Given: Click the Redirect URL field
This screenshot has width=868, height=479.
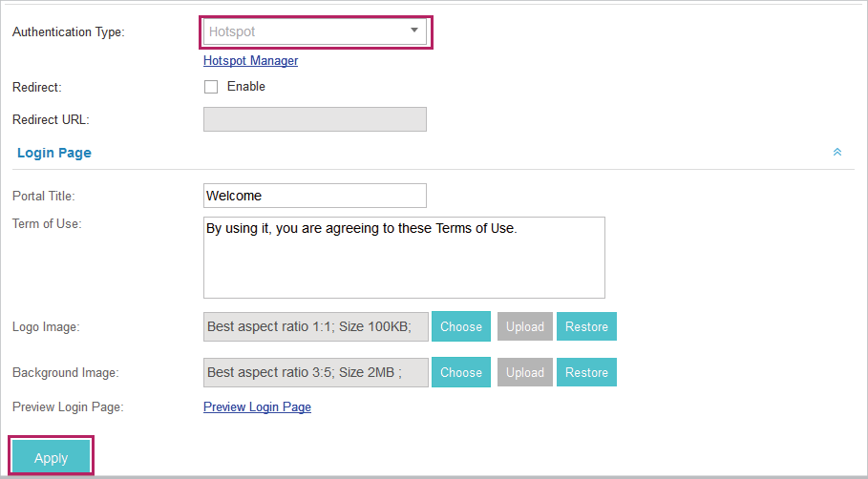Looking at the screenshot, I should point(315,119).
